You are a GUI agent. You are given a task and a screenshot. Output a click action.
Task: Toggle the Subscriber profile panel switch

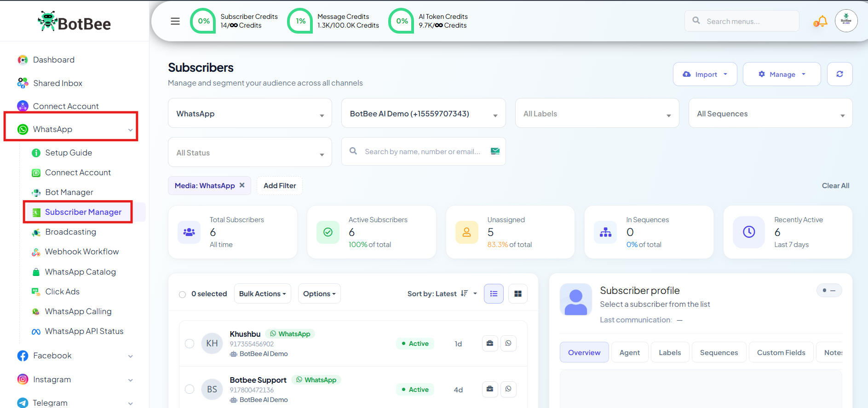(x=829, y=290)
